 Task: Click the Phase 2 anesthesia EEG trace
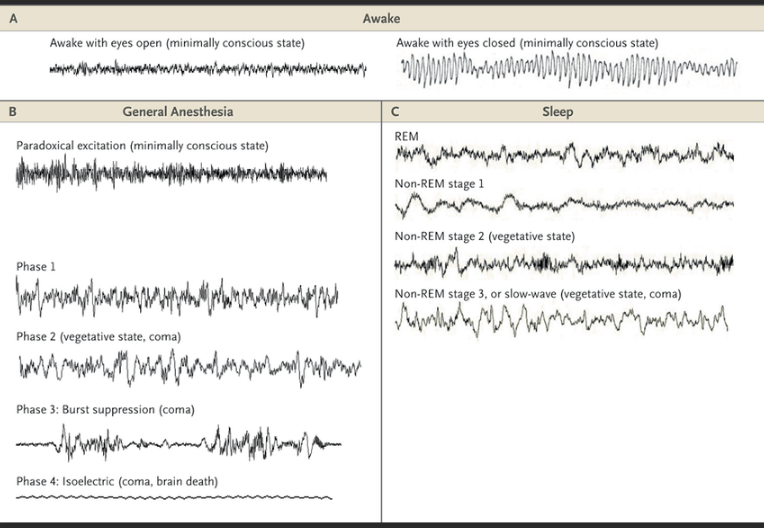coord(190,367)
